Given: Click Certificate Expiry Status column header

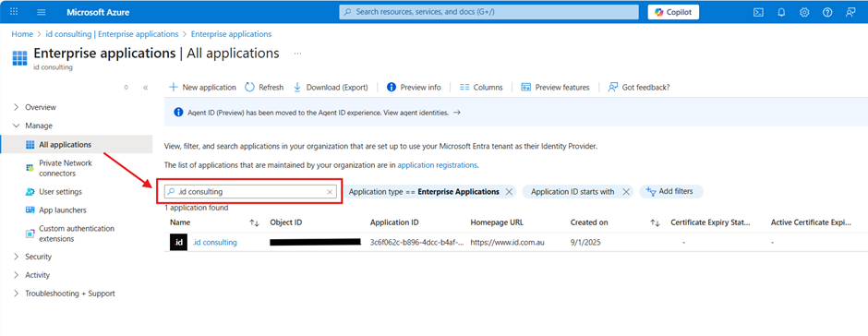Looking at the screenshot, I should click(x=710, y=222).
